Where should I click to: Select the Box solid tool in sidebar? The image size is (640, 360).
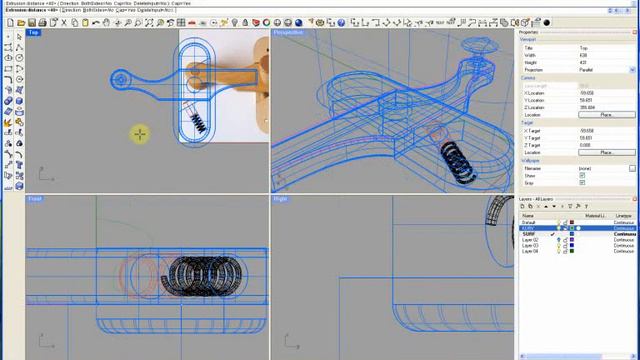[19, 101]
